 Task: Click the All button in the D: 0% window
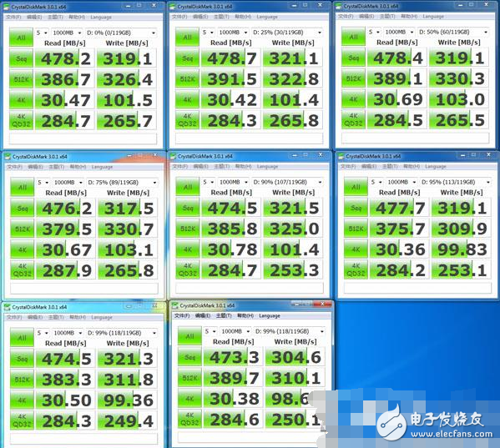click(21, 38)
